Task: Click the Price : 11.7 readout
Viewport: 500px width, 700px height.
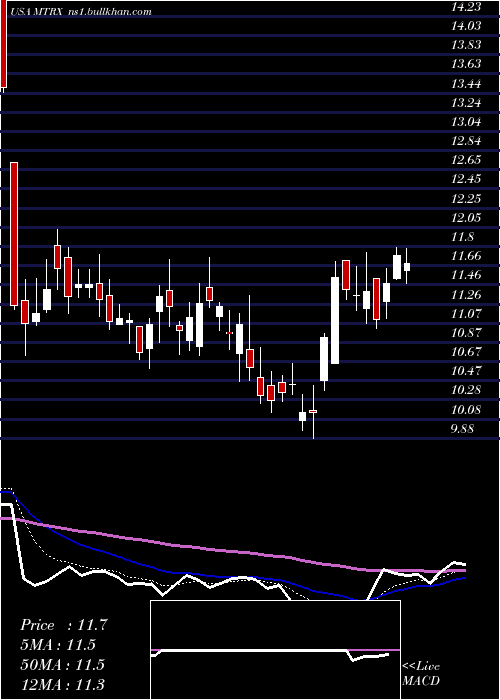Action: 64,625
